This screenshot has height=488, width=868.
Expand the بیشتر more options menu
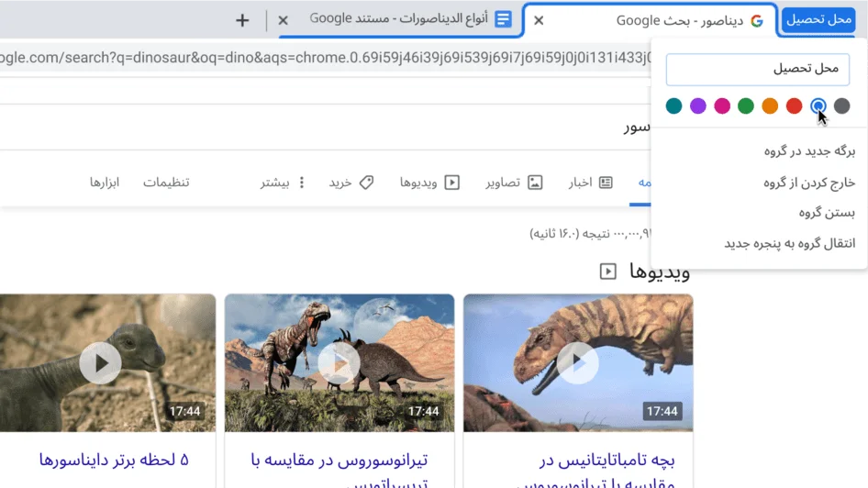click(283, 183)
